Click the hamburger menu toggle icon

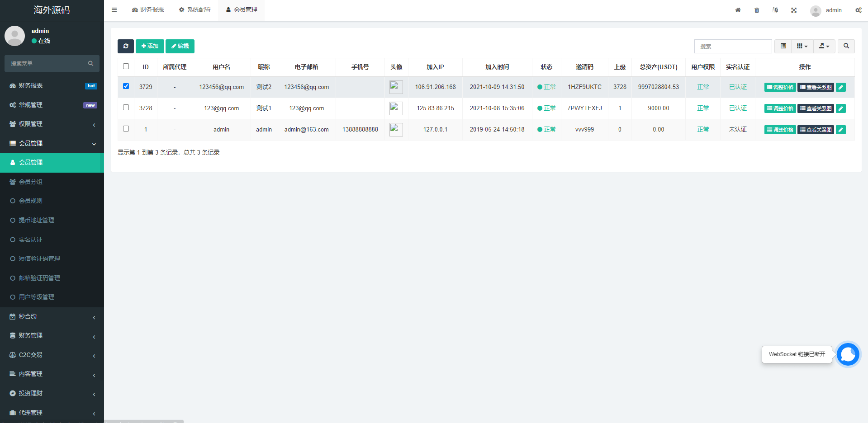click(x=114, y=10)
